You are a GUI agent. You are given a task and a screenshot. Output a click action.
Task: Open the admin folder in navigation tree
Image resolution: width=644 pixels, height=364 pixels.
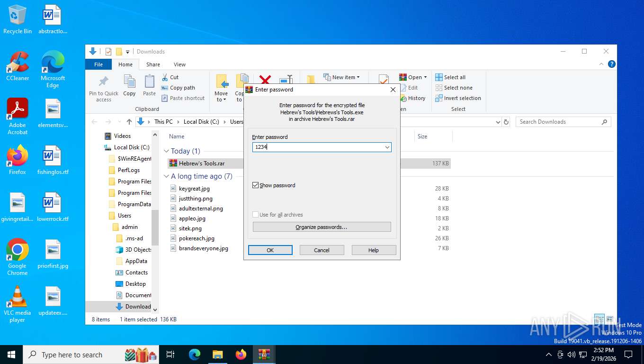pyautogui.click(x=130, y=227)
